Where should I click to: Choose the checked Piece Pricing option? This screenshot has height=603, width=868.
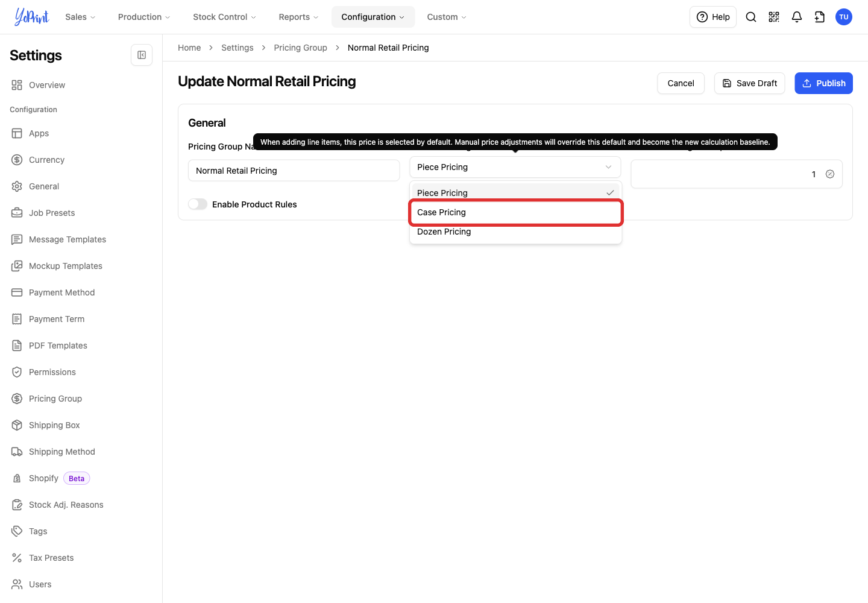pyautogui.click(x=515, y=193)
